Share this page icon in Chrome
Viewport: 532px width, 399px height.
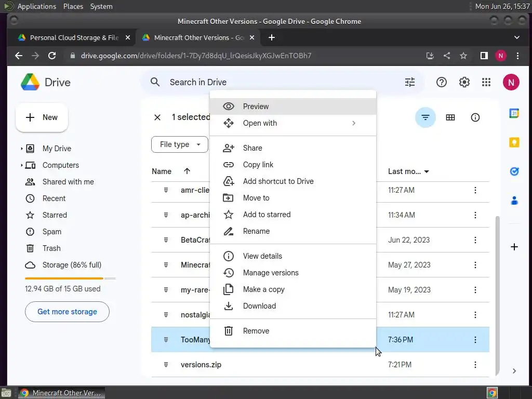(x=447, y=56)
